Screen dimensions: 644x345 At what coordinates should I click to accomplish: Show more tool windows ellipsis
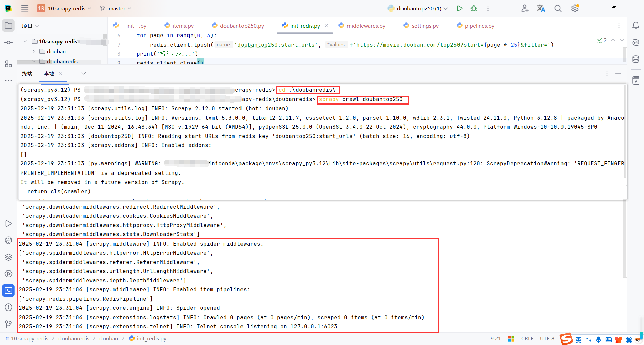(x=8, y=81)
